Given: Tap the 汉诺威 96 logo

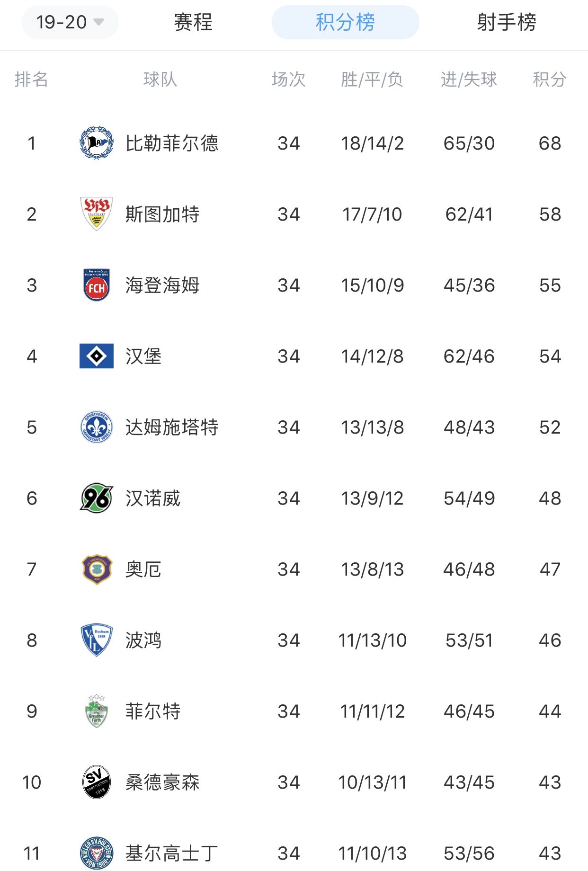Looking at the screenshot, I should [97, 498].
